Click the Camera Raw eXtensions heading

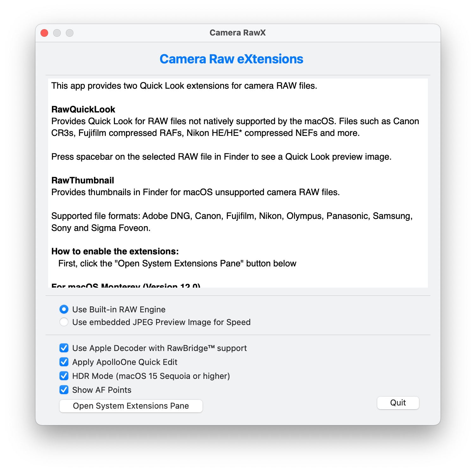(x=231, y=59)
